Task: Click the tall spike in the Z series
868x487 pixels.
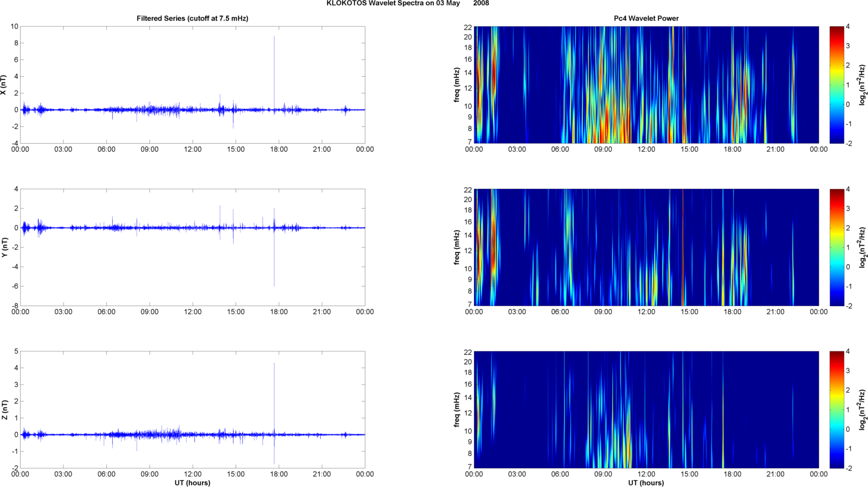Action: coord(274,389)
